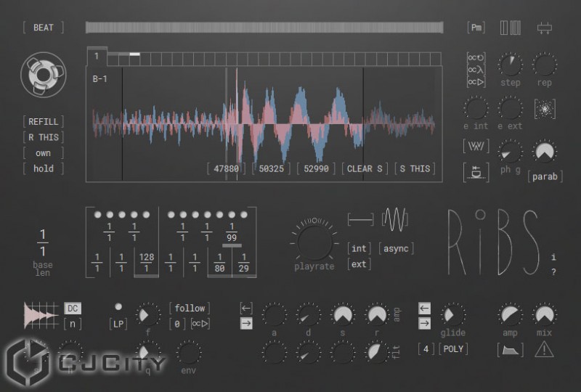Select buffer tab 1 above waveform
Image resolution: width=581 pixels, height=392 pixels.
(x=97, y=56)
